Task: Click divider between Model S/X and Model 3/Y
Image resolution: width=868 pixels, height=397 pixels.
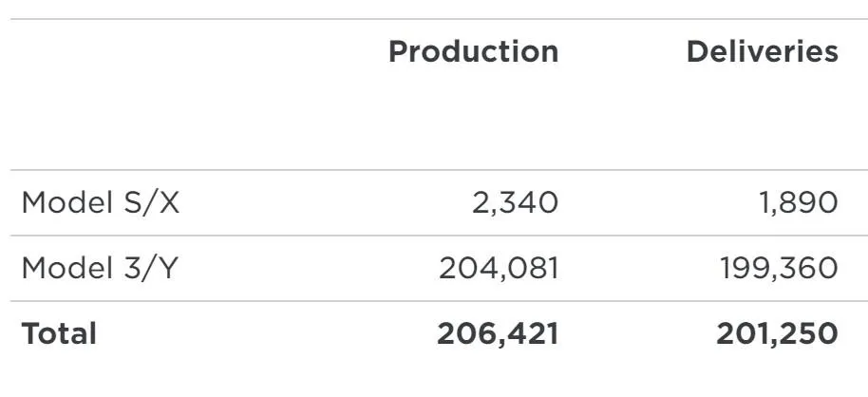Action: point(437,236)
